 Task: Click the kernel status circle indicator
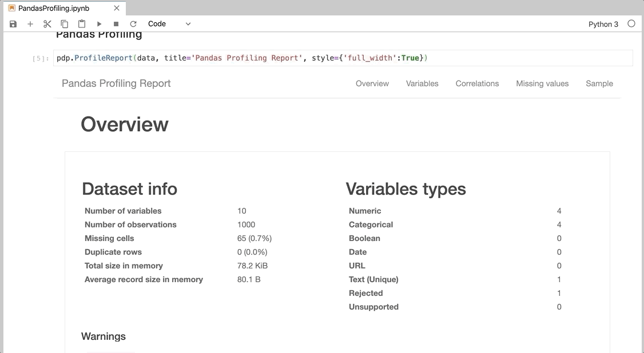pos(631,24)
